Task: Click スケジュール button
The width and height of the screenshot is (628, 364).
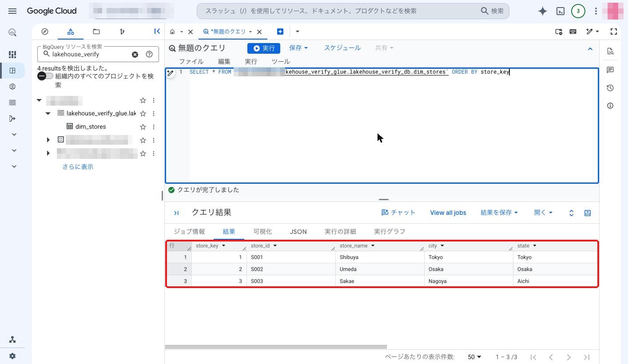Action: pos(342,48)
